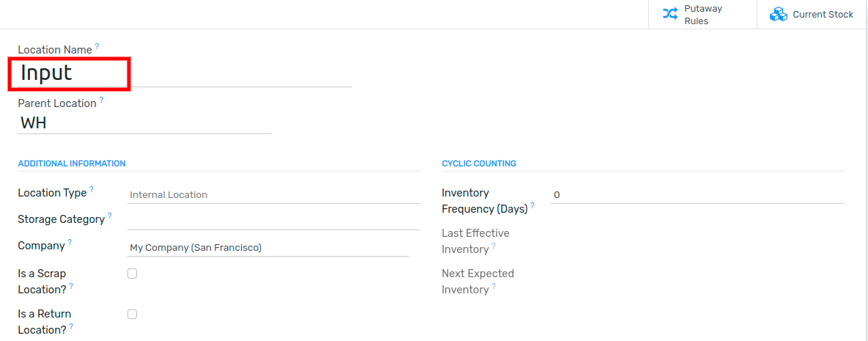The height and width of the screenshot is (341, 868).
Task: Open the Location Type dropdown
Action: (x=273, y=194)
